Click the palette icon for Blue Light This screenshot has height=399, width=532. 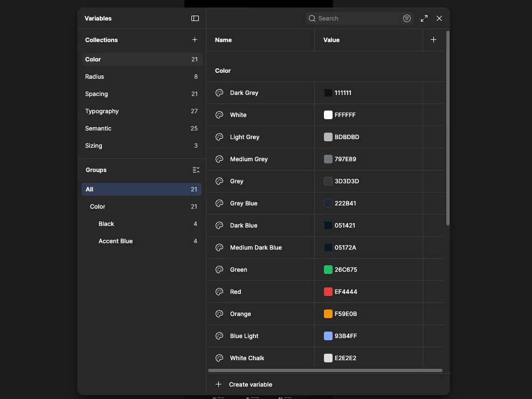(x=219, y=336)
